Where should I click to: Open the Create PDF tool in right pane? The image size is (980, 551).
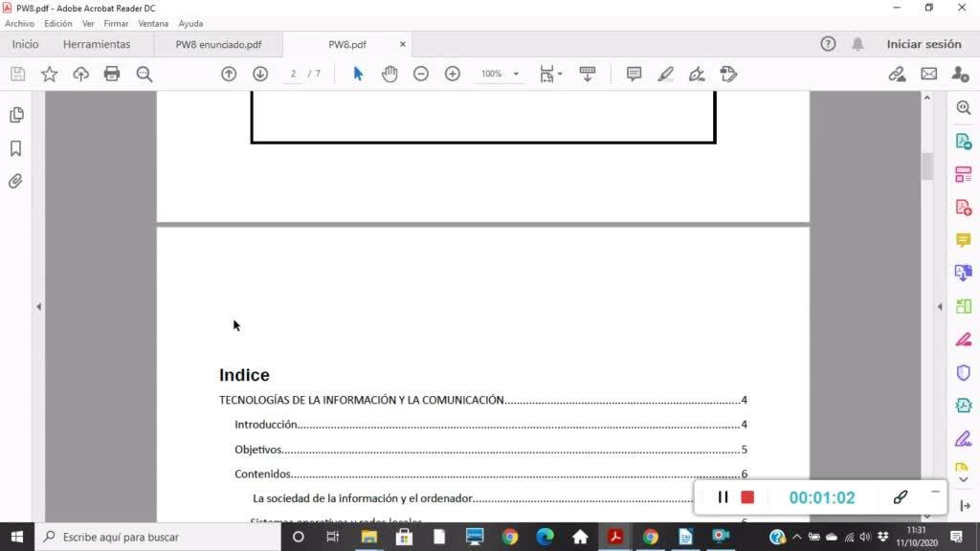pyautogui.click(x=963, y=208)
